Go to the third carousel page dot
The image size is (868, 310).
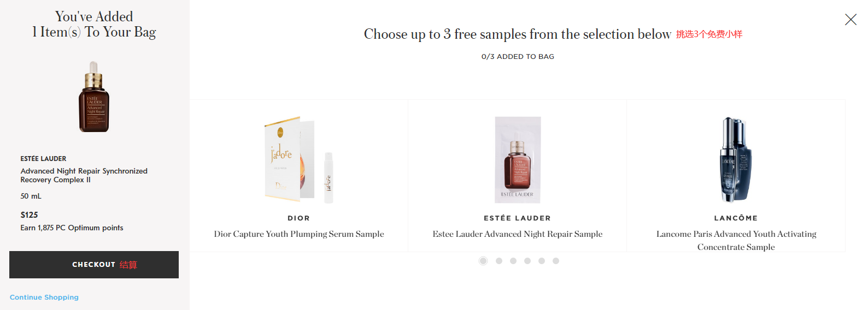tap(513, 261)
